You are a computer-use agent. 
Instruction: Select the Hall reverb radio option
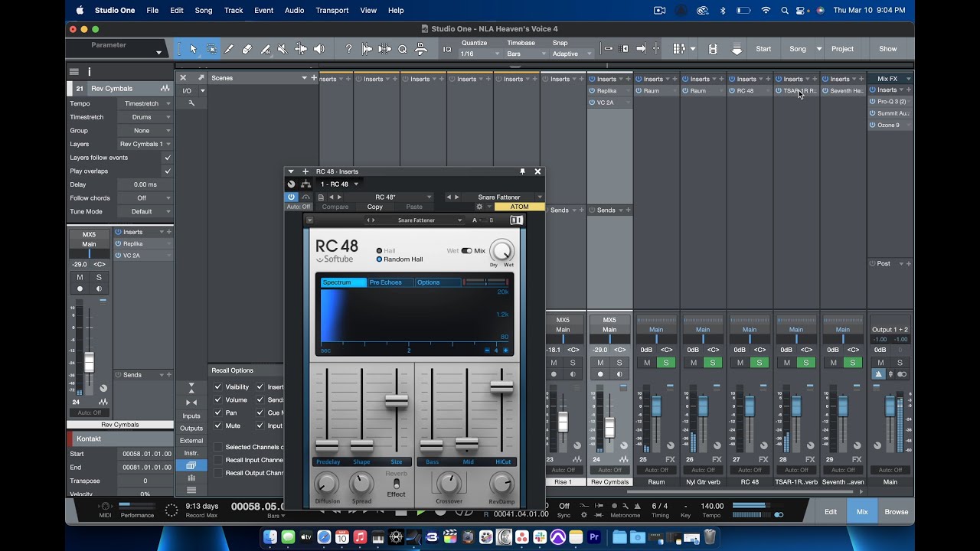tap(379, 251)
